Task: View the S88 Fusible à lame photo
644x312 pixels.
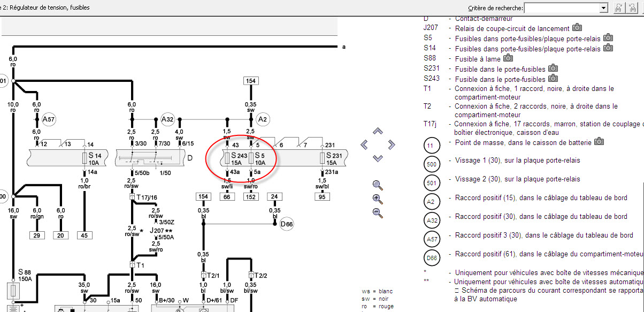Action: click(x=508, y=58)
